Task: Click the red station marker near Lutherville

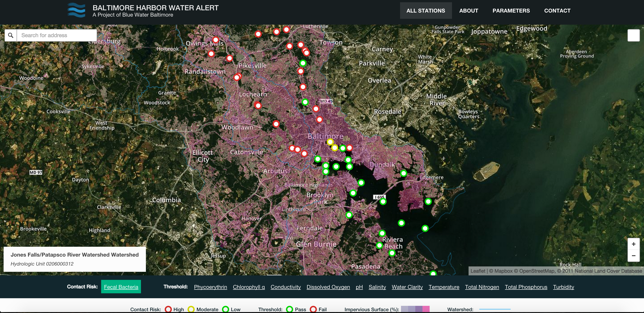Action: pos(286,30)
